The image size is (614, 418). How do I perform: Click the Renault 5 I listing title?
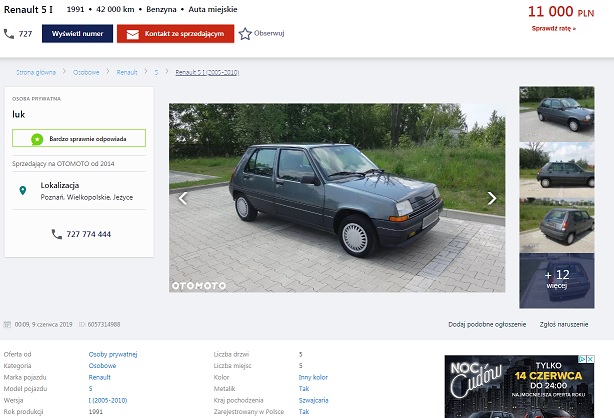point(28,10)
